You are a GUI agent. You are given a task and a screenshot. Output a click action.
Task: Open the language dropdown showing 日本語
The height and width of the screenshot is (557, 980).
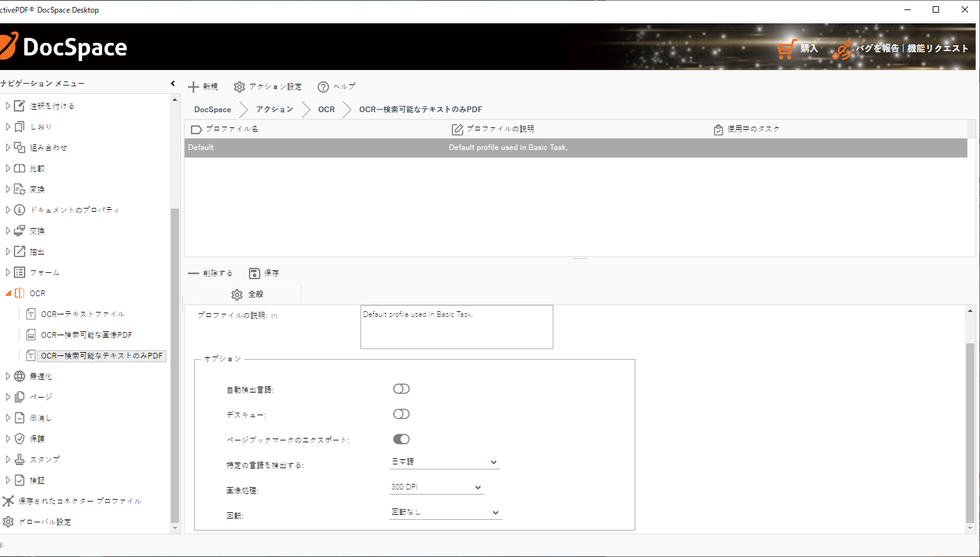click(445, 462)
